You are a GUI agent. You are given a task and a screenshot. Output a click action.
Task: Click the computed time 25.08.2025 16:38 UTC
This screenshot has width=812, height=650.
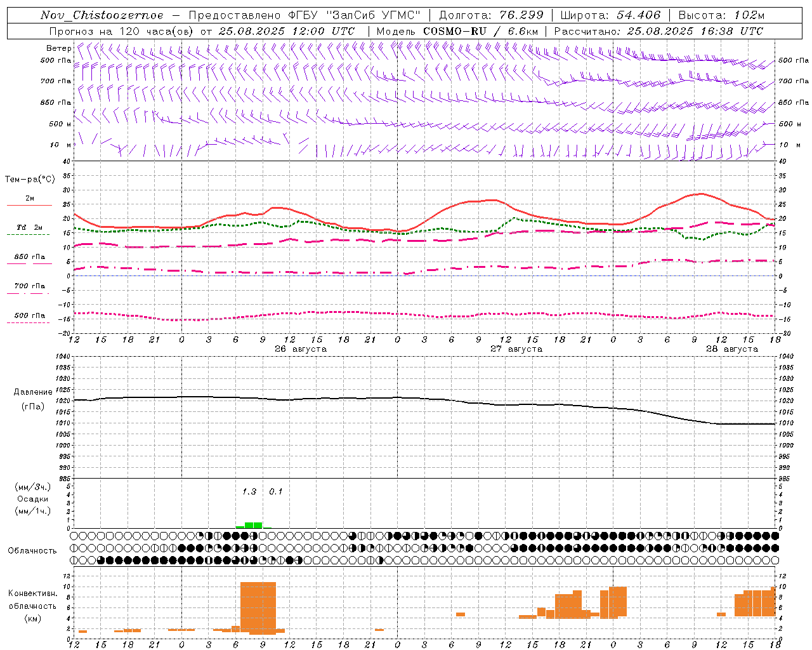pyautogui.click(x=695, y=31)
